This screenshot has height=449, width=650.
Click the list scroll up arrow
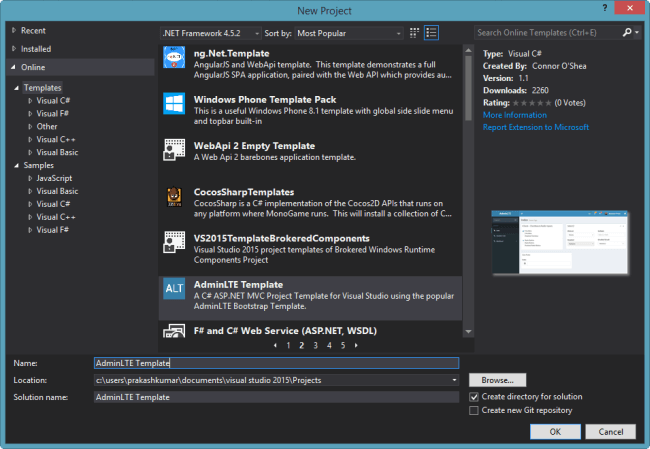[x=468, y=50]
